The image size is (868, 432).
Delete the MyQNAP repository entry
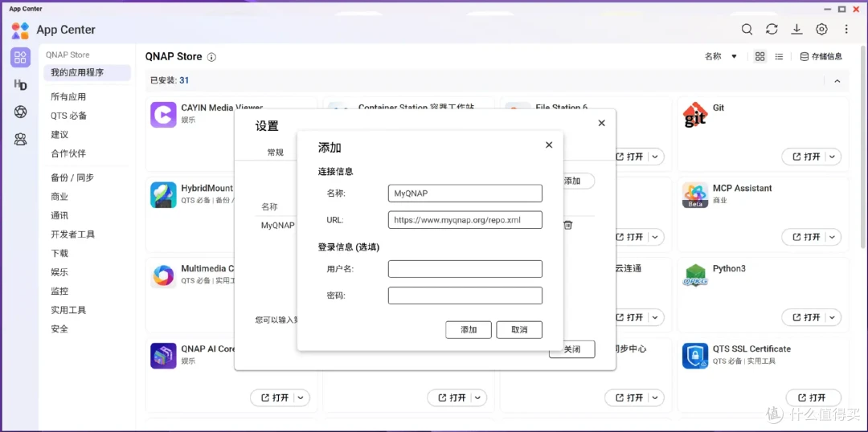pyautogui.click(x=568, y=225)
